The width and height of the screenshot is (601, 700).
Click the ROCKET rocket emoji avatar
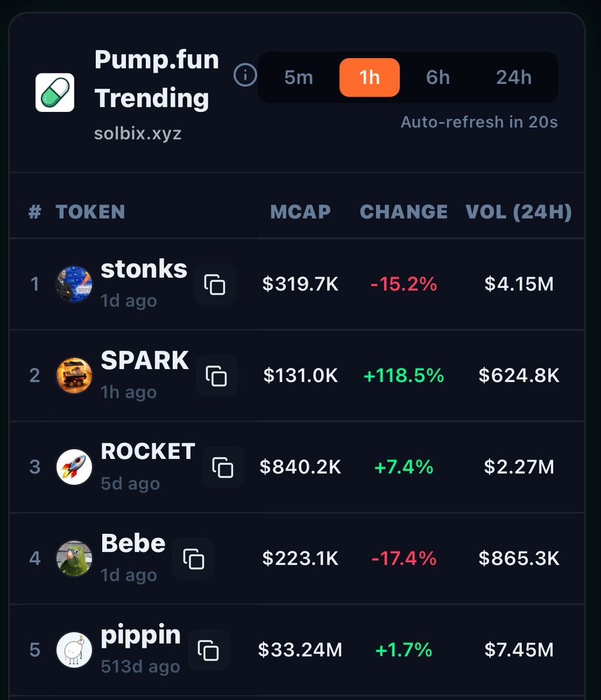74,467
